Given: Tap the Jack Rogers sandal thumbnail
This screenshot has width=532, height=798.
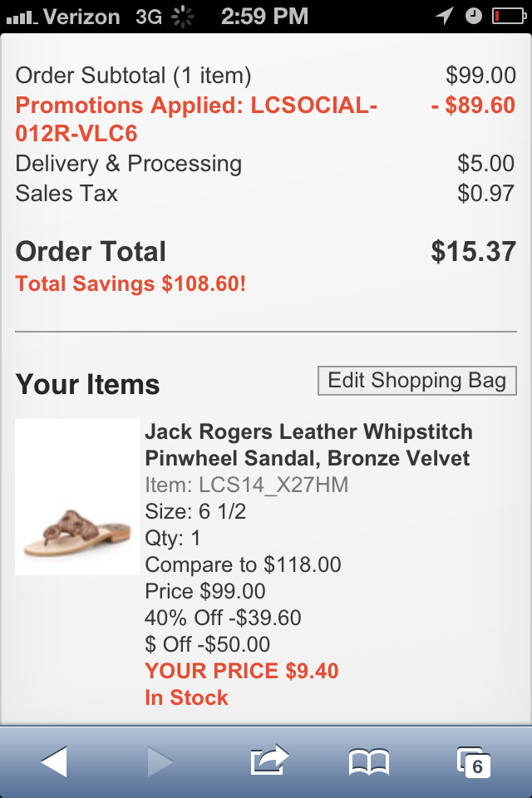Looking at the screenshot, I should click(77, 497).
